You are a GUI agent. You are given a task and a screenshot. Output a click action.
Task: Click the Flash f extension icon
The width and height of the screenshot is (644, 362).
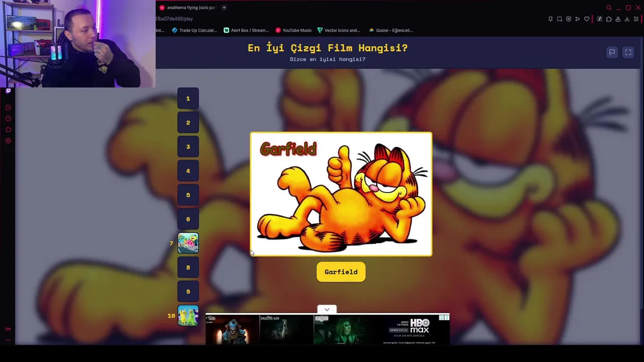[600, 19]
